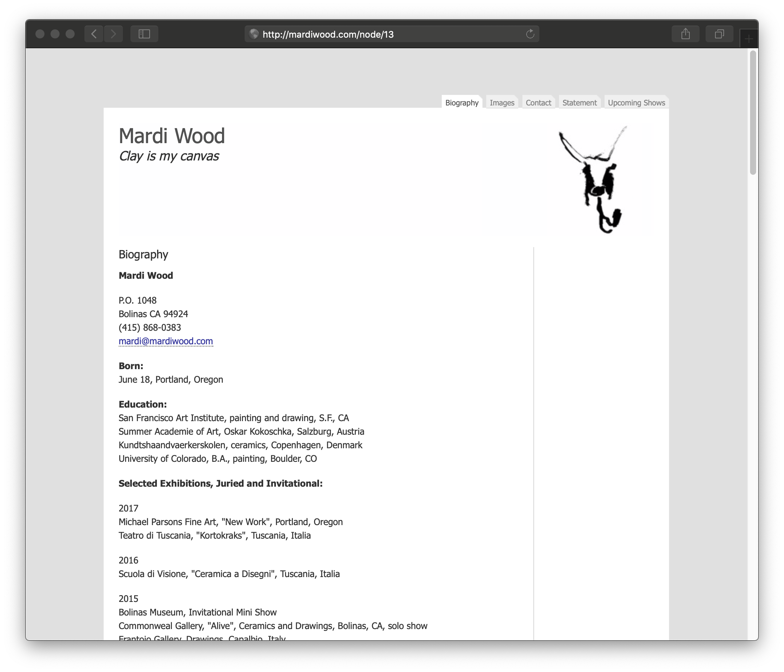784x672 pixels.
Task: Click the phone number (415) 868-0383
Action: 150,327
